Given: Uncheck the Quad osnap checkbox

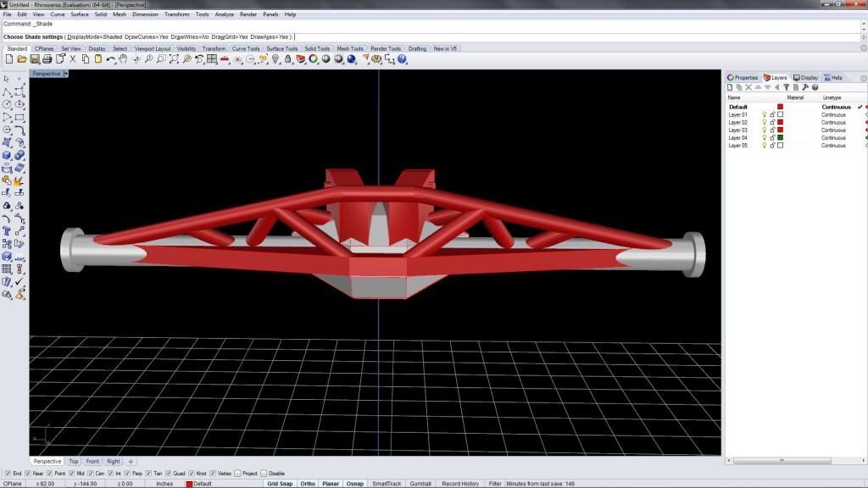Looking at the screenshot, I should click(x=169, y=474).
